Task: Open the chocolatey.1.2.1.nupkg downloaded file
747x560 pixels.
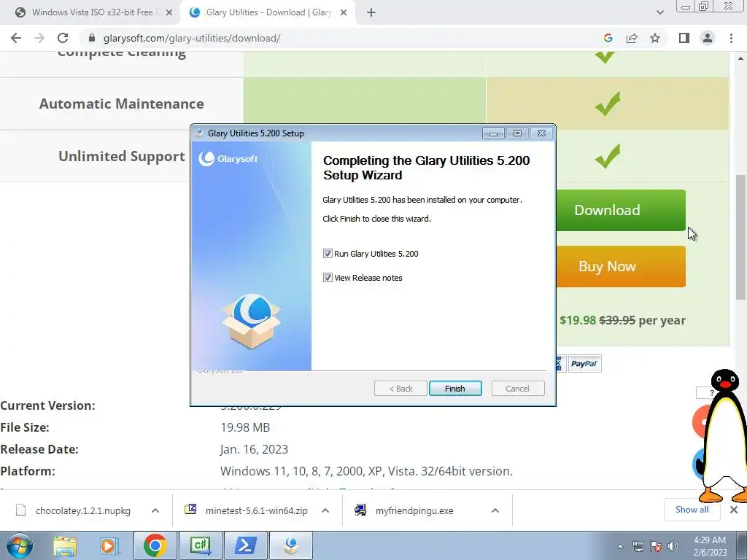Action: tap(83, 510)
